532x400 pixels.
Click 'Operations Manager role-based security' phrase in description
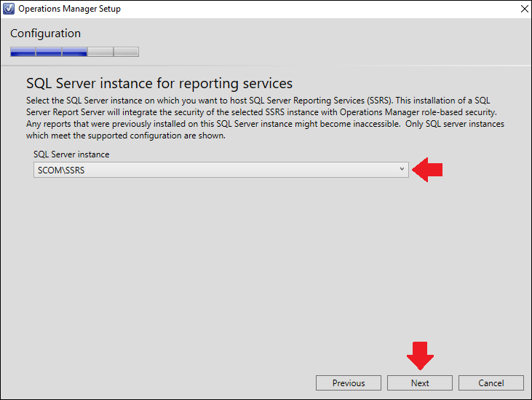point(418,112)
